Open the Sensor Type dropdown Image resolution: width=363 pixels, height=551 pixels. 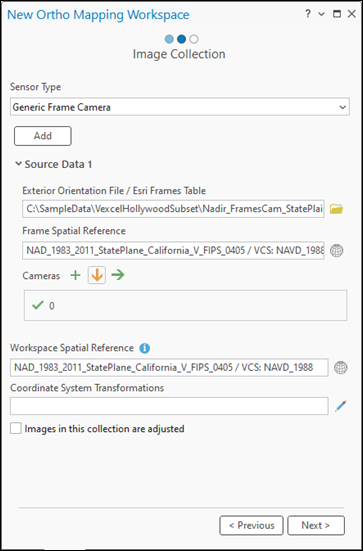pos(180,107)
